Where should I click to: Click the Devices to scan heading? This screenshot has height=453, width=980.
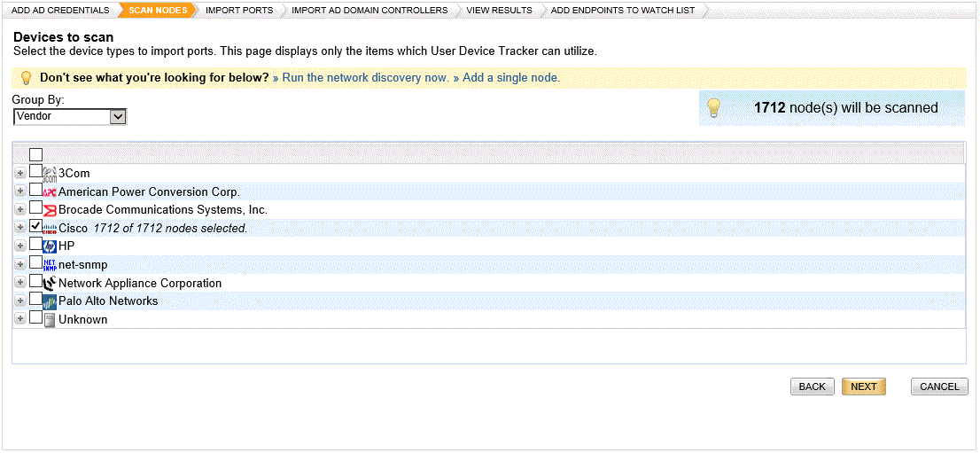[64, 37]
